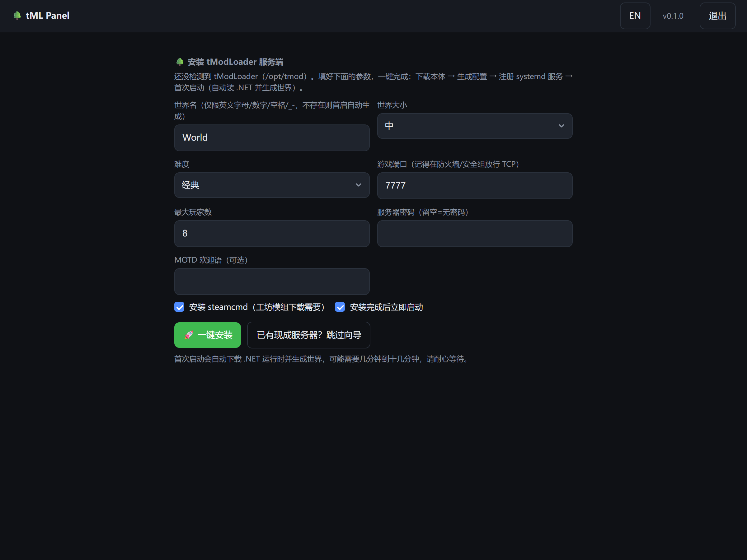747x560 pixels.
Task: Toggle the 安装 steamcmd checkbox
Action: point(179,307)
